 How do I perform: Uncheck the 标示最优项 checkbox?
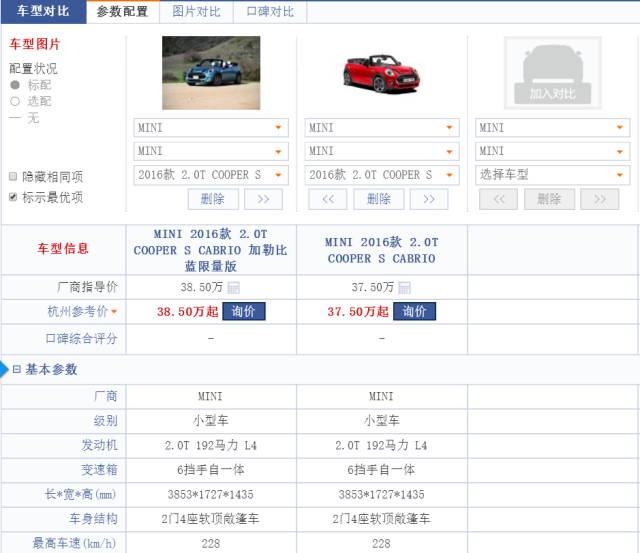[x=13, y=197]
